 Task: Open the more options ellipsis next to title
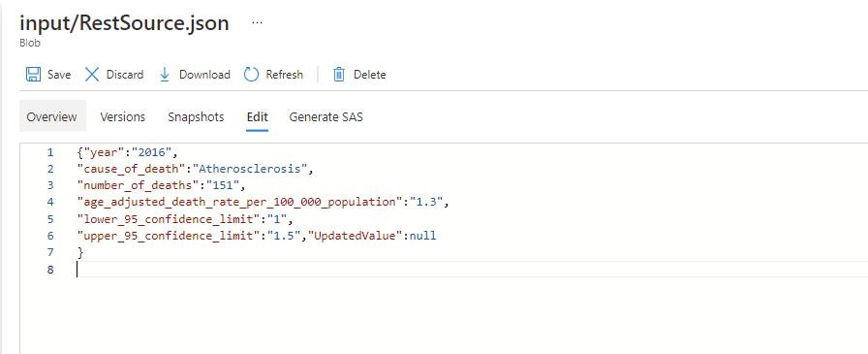tap(257, 22)
